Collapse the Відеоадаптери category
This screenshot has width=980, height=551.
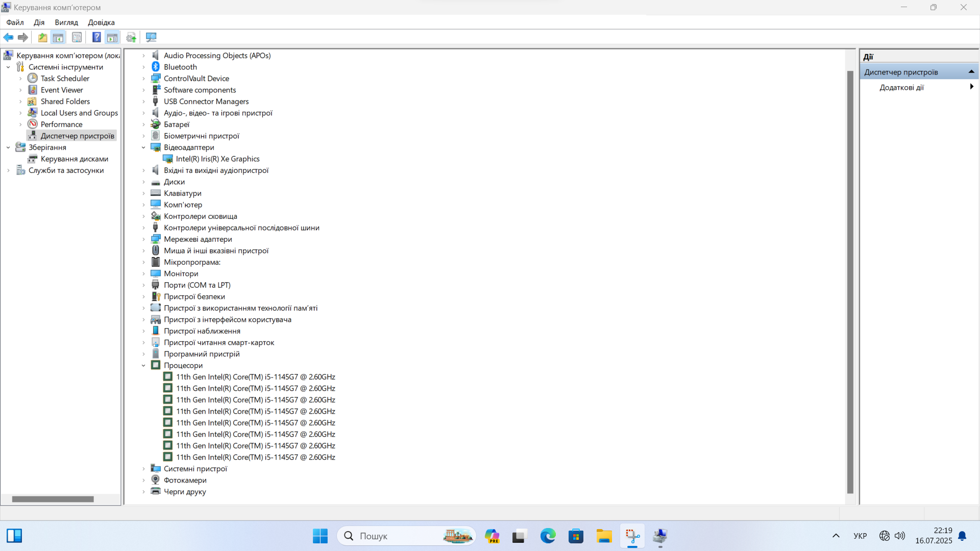click(143, 147)
